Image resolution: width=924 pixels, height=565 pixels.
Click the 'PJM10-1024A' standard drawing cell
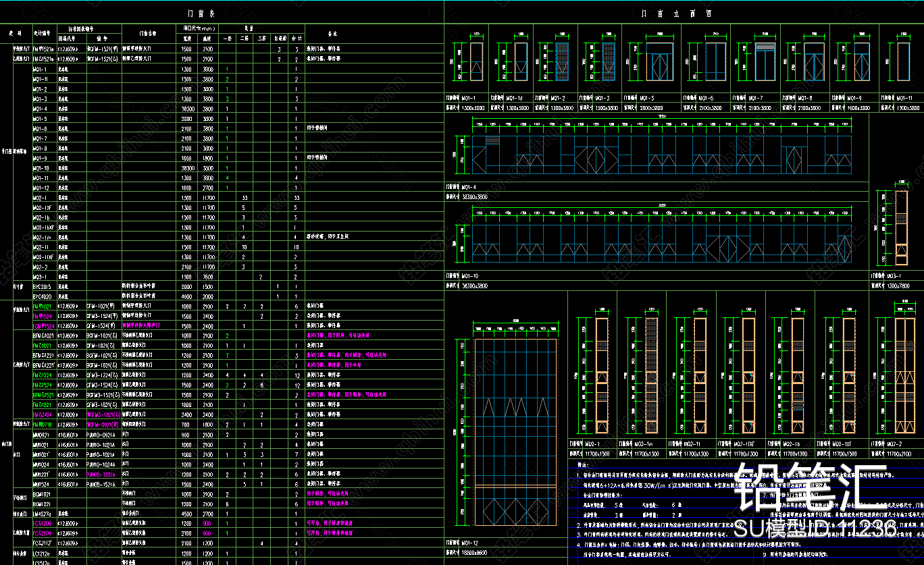coord(101,464)
